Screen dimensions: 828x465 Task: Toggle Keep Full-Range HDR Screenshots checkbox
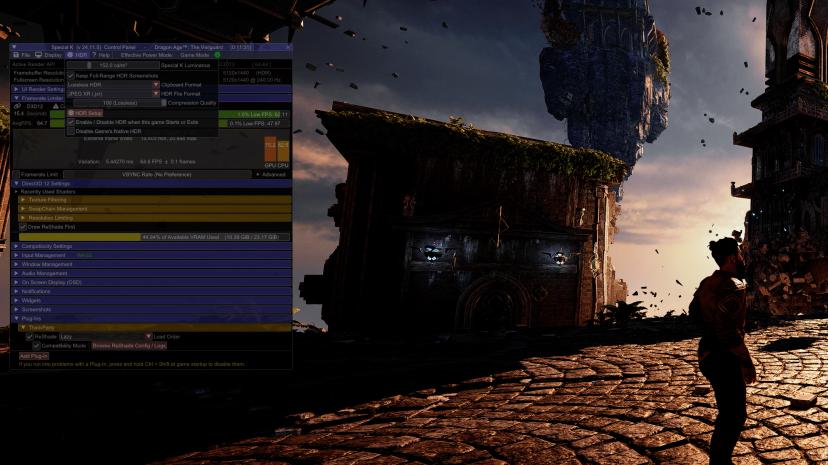pos(71,75)
